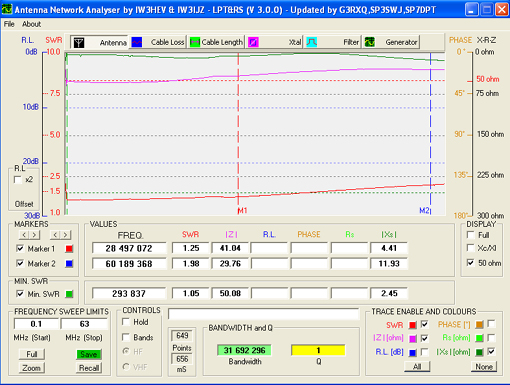Click the blue R.L. trace colour swatch
The height and width of the screenshot is (385, 510).
413,352
